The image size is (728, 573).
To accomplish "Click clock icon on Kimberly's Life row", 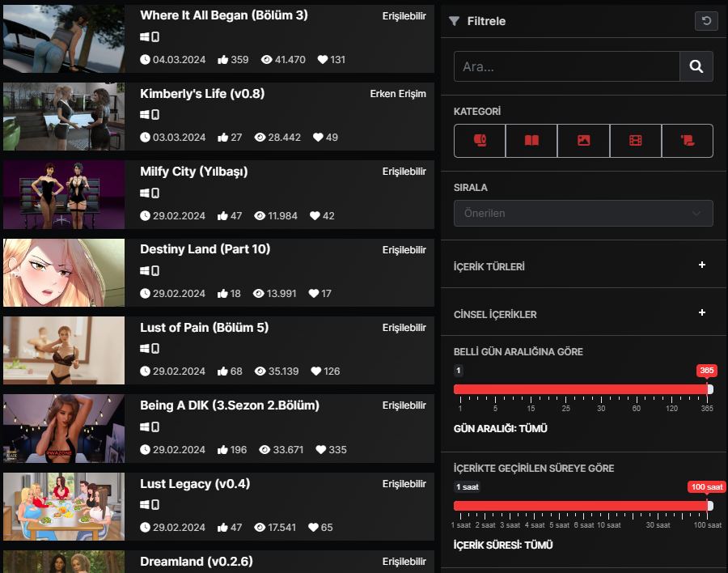I will [146, 137].
